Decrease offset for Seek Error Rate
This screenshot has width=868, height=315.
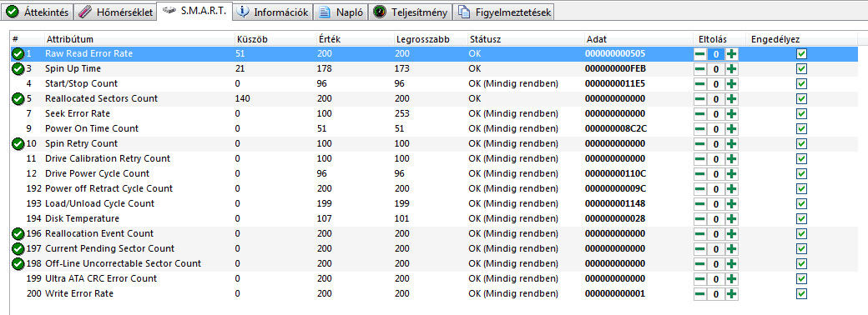[x=700, y=113]
